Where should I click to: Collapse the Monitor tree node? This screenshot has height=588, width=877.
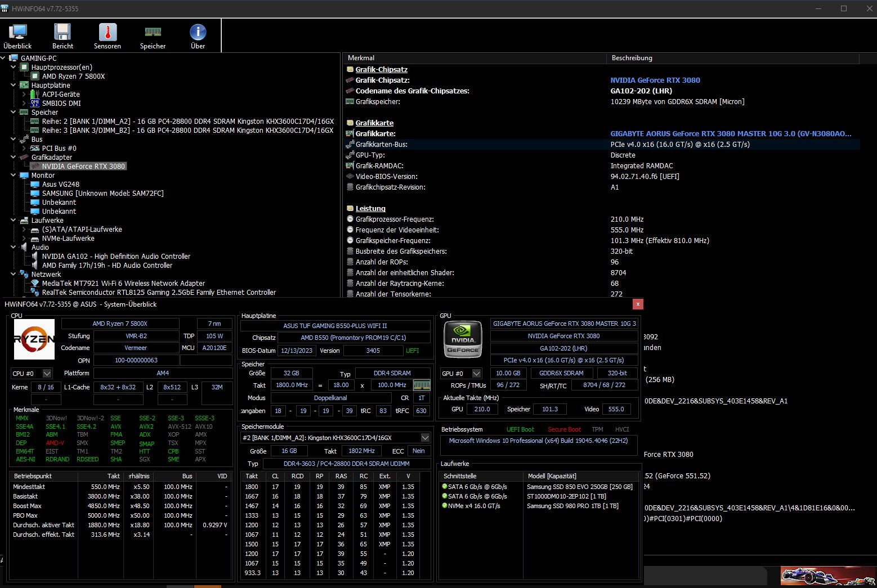click(x=14, y=175)
